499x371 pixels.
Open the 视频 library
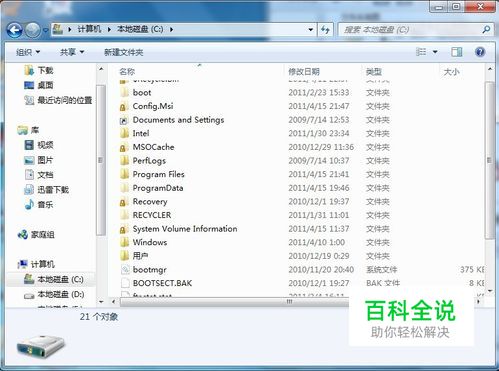39,145
